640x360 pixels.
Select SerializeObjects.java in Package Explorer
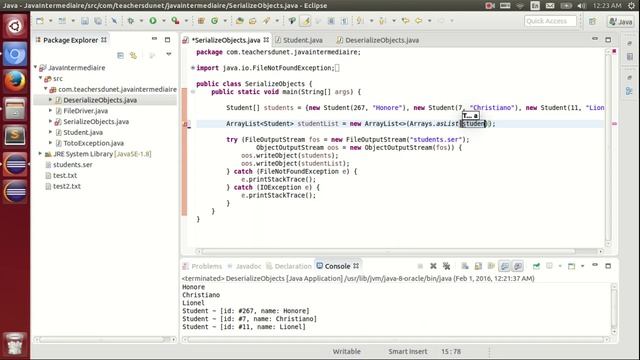pos(96,122)
